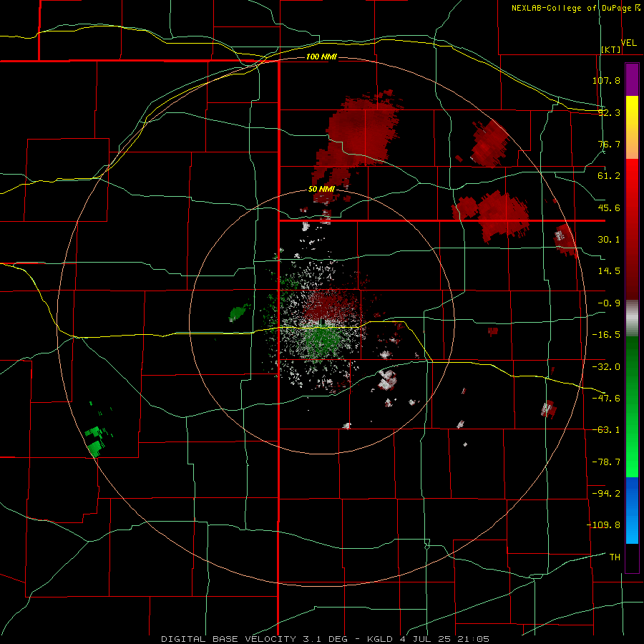The height and width of the screenshot is (644, 644).
Task: Click the -109.8 scale value
Action: point(603,525)
